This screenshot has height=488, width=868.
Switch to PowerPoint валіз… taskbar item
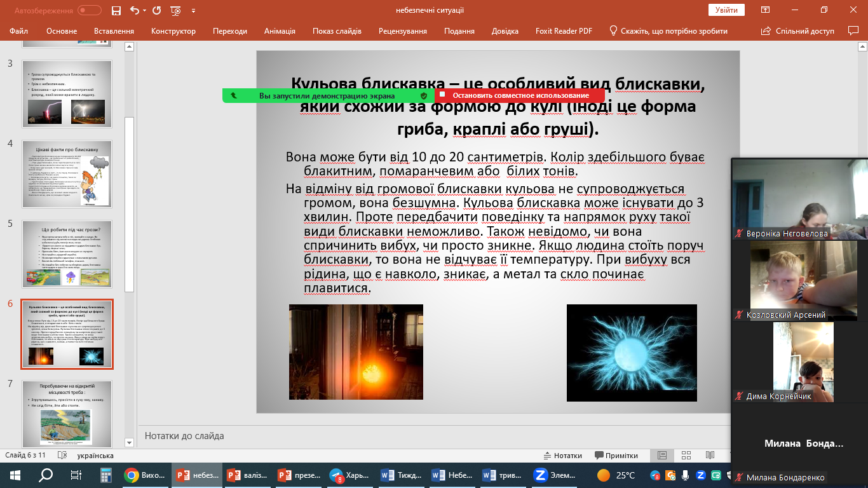tap(247, 475)
